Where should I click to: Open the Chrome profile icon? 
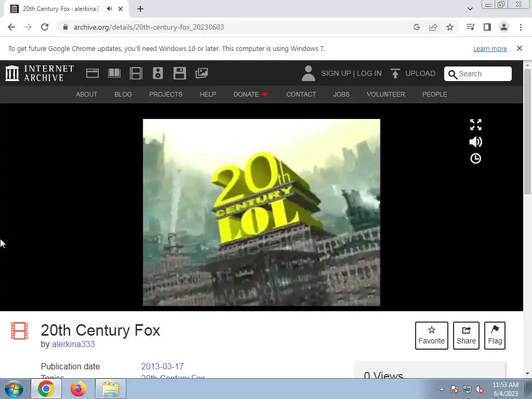[x=504, y=27]
